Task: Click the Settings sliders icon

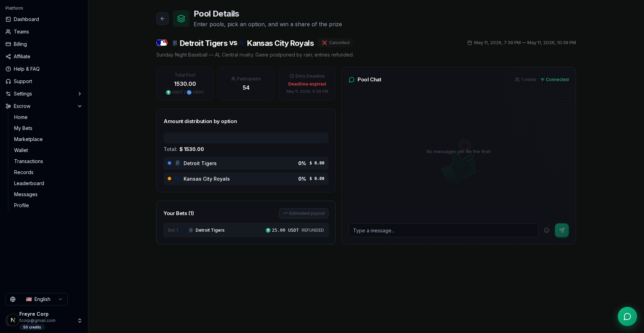Action: (x=8, y=94)
